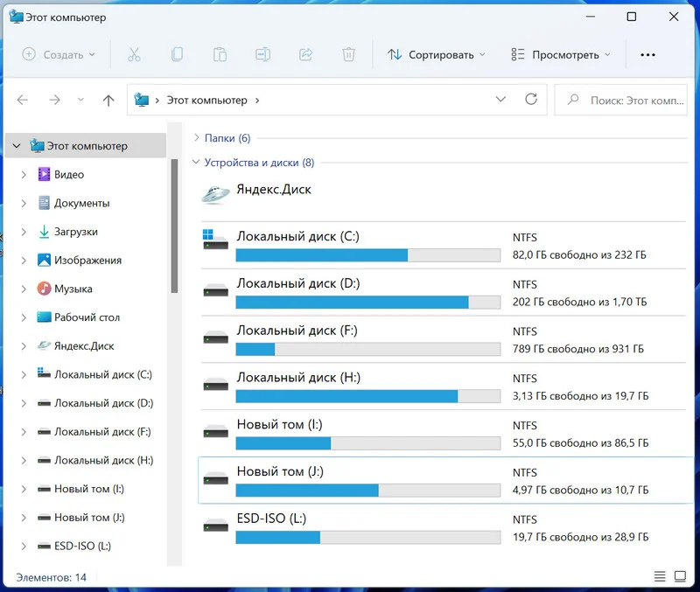700x592 pixels.
Task: Click the navigation pane vertical scrollbar
Action: [174, 226]
